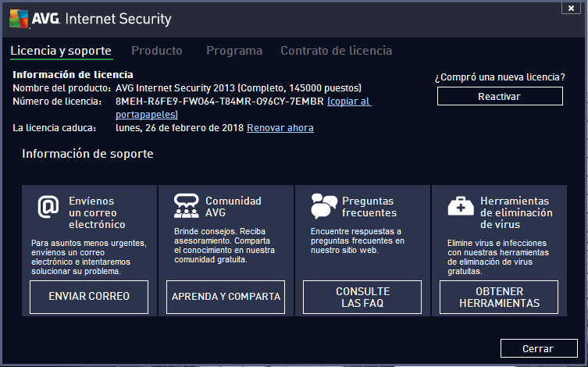
Task: Click the CONSULTE LAS FAQ button
Action: (x=362, y=297)
